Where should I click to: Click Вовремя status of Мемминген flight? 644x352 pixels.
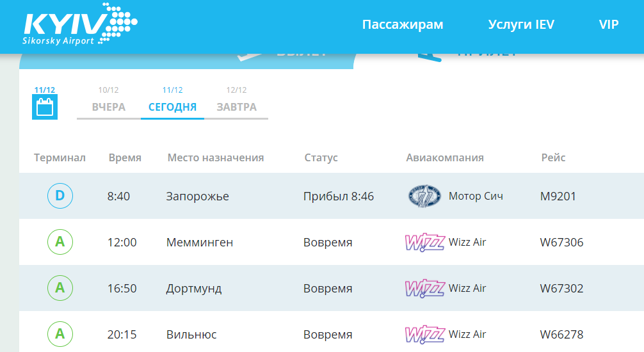328,243
